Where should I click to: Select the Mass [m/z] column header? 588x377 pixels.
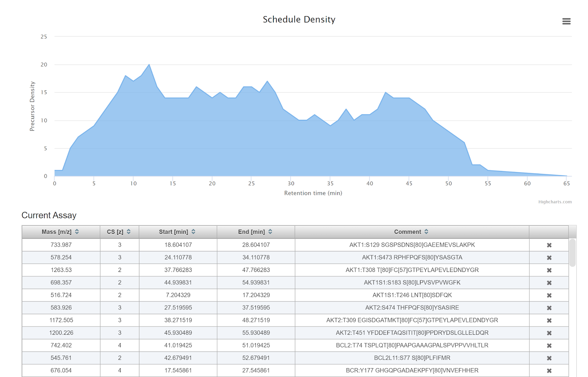click(x=57, y=231)
